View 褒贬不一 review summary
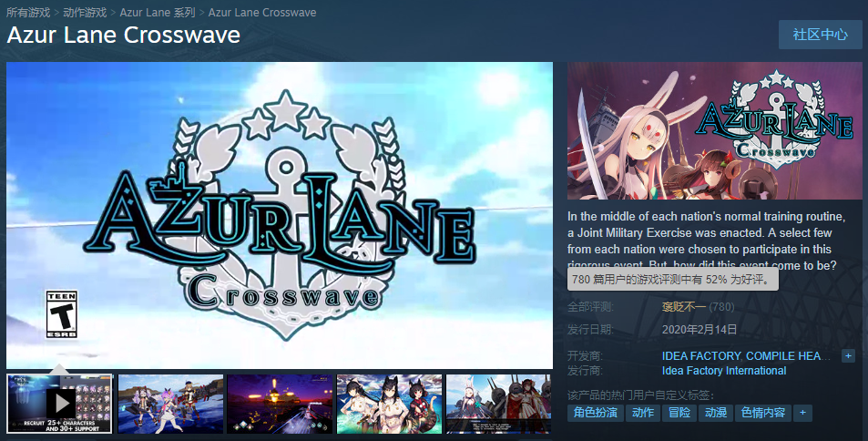 pyautogui.click(x=684, y=306)
